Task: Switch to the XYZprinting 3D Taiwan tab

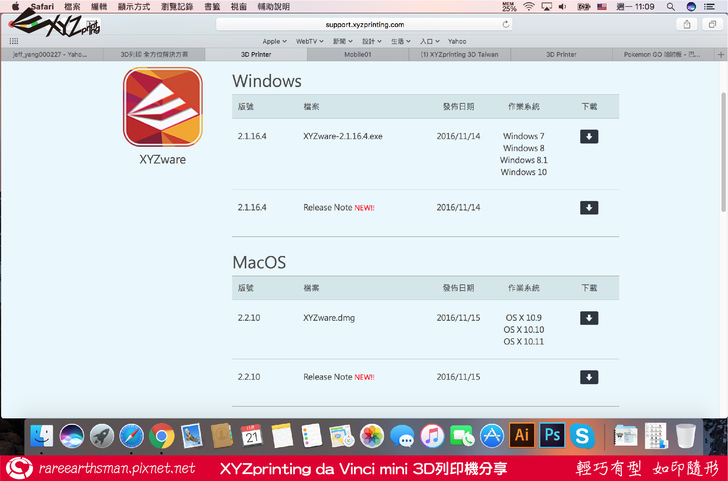Action: (x=460, y=54)
